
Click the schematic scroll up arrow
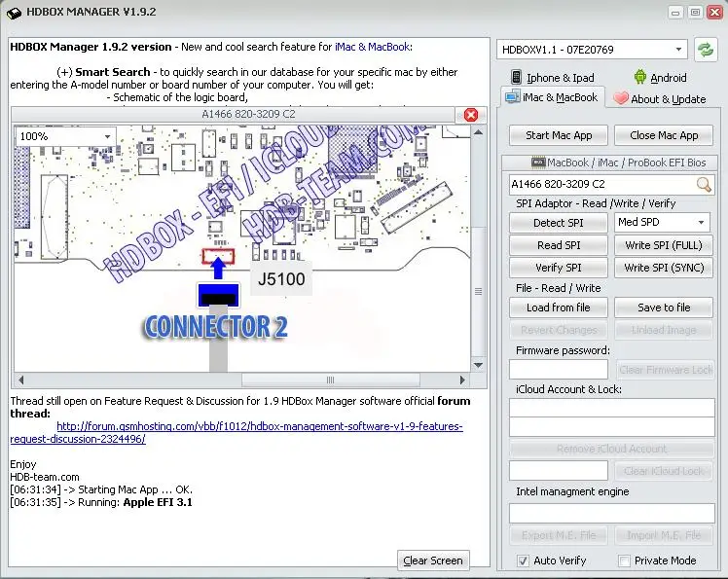coord(478,132)
